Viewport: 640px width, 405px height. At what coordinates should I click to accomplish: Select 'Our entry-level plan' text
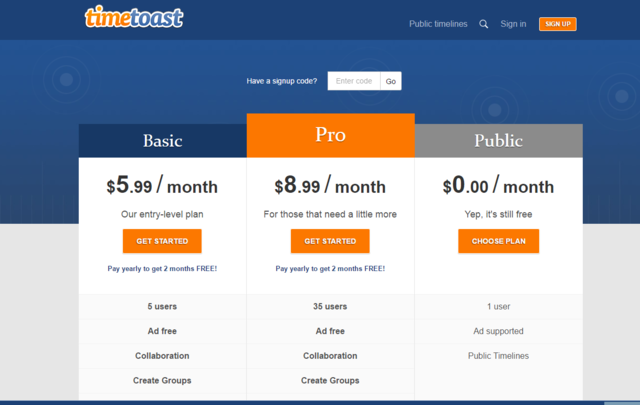pos(162,214)
